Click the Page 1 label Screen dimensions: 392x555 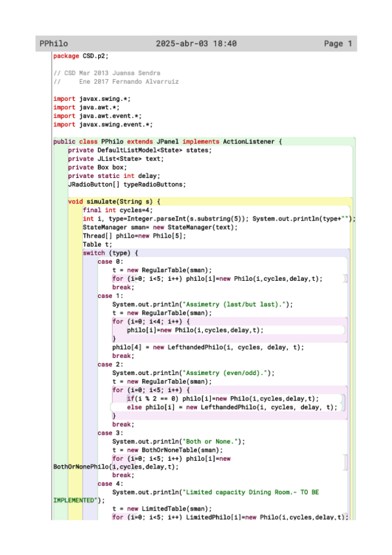pos(338,44)
